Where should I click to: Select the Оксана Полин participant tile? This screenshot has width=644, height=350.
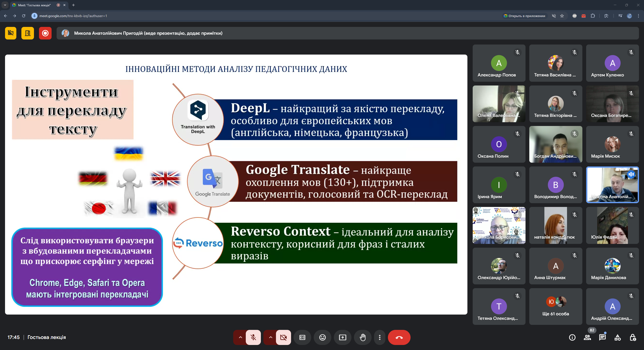pyautogui.click(x=499, y=144)
